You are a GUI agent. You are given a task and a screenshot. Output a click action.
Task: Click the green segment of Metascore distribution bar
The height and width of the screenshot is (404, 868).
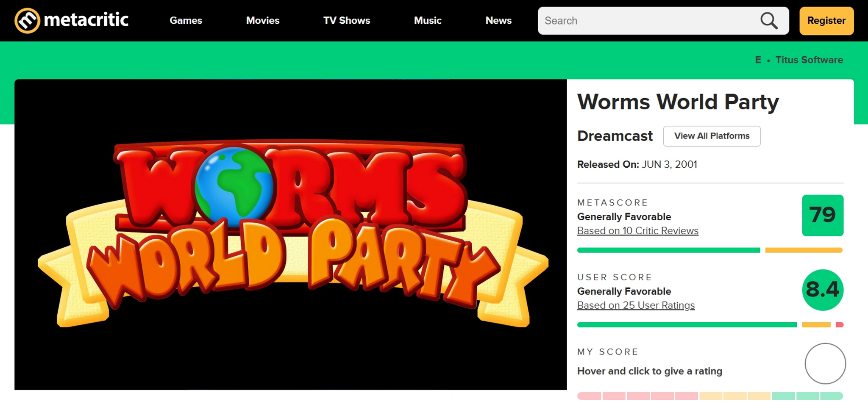tap(669, 250)
